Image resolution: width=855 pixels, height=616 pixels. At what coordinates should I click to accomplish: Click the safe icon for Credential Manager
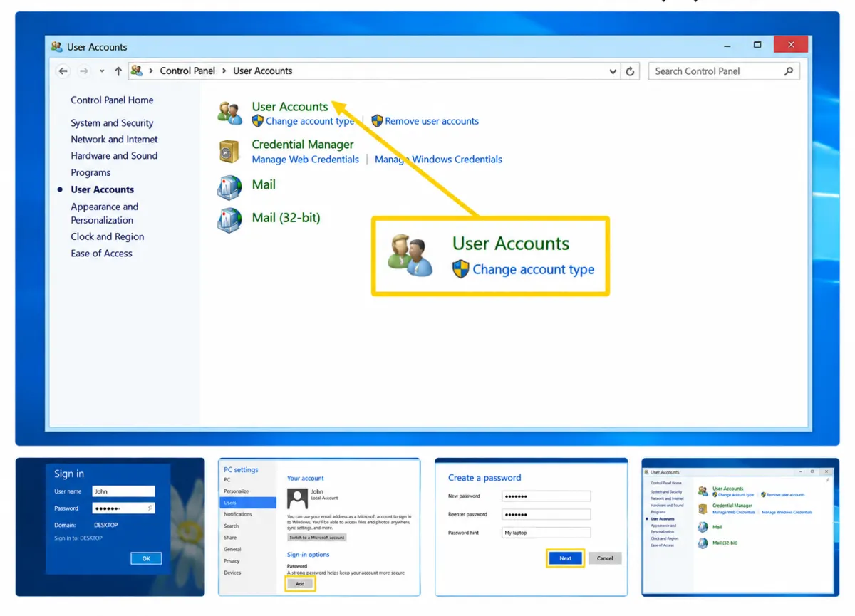[x=229, y=152]
